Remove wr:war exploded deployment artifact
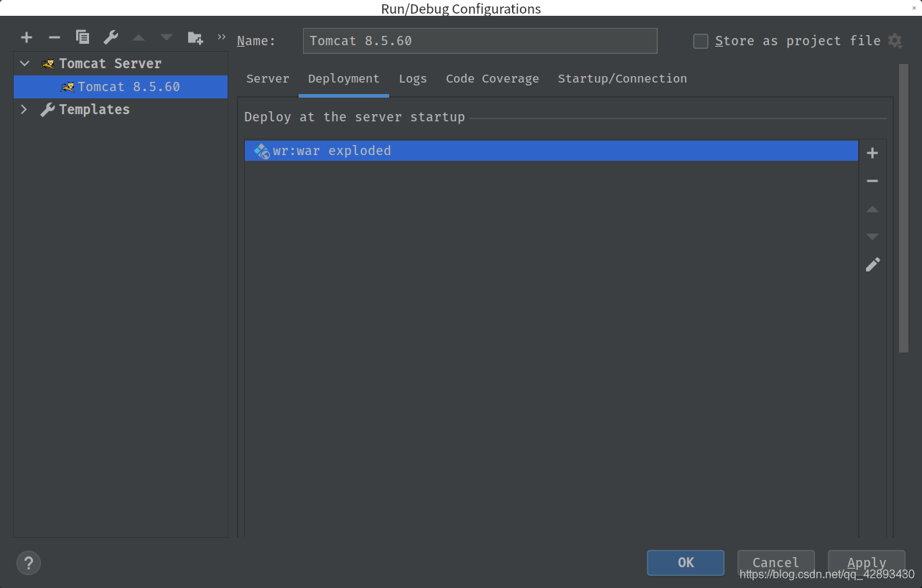Viewport: 922px width, 588px height. 872,181
